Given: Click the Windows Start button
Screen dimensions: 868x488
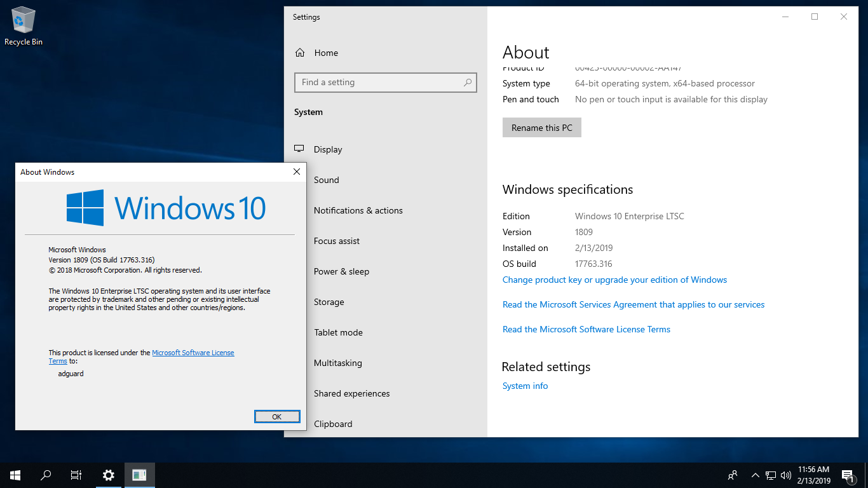Looking at the screenshot, I should (x=15, y=475).
